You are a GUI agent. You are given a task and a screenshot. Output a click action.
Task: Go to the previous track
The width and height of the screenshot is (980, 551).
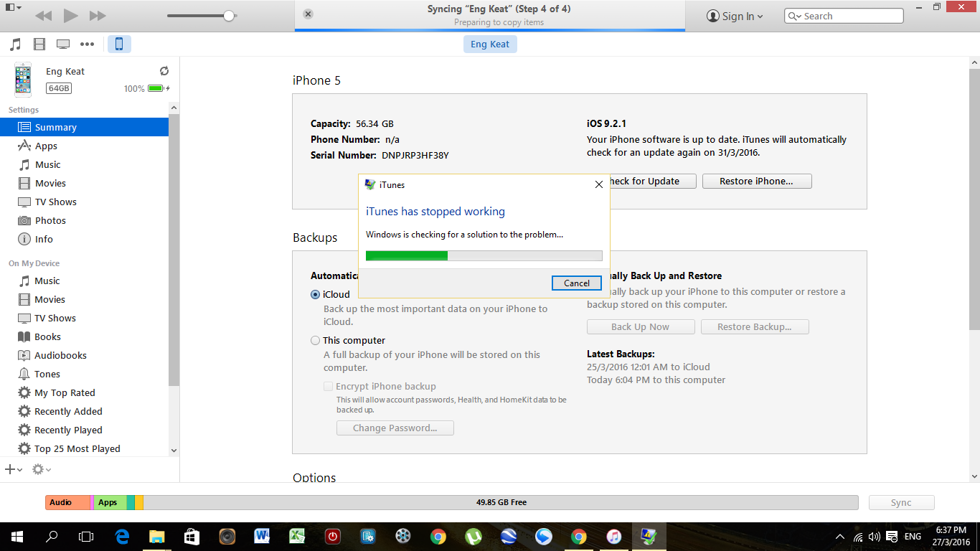click(x=43, y=16)
